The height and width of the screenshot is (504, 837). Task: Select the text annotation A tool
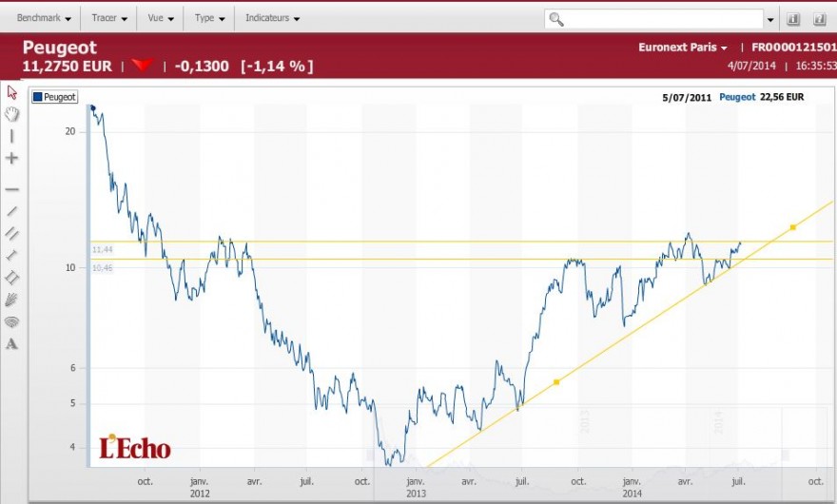[x=11, y=344]
